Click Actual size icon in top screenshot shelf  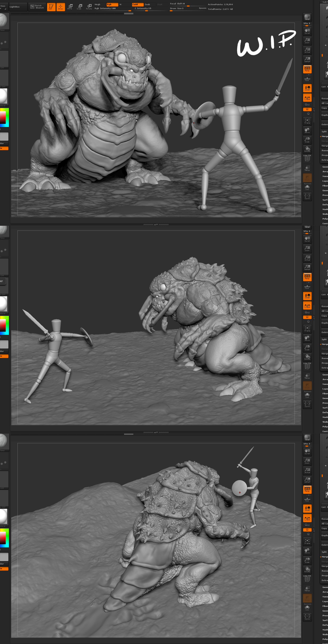tap(307, 50)
